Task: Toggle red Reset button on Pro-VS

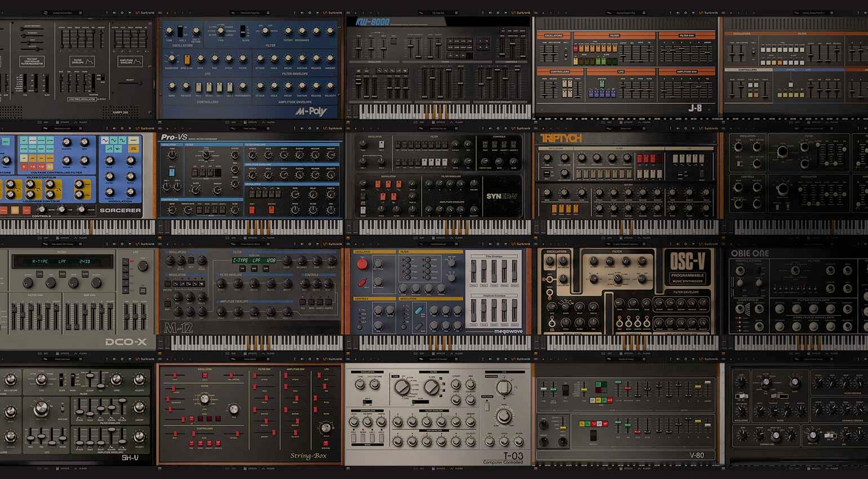Action: click(252, 210)
